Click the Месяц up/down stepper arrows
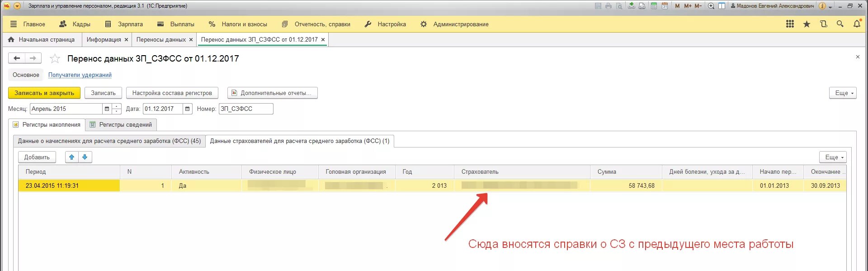The image size is (868, 271). pos(117,109)
